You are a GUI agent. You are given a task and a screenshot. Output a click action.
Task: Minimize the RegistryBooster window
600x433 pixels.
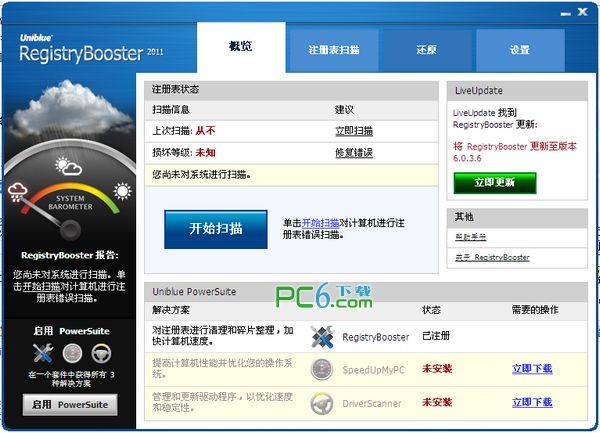point(566,14)
